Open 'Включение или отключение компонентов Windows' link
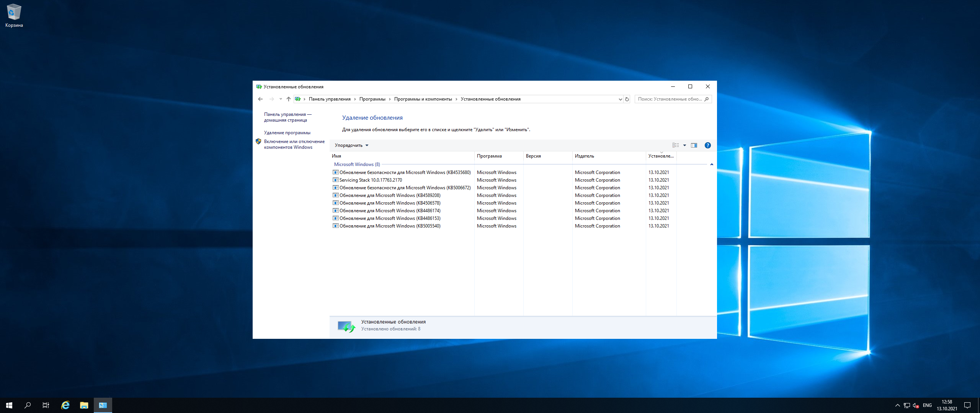 [x=294, y=144]
